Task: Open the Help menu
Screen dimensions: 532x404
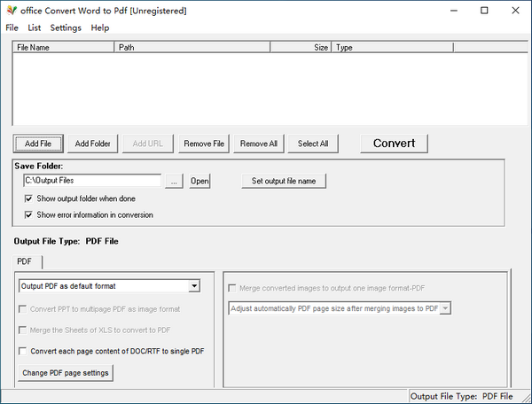Action: (100, 27)
